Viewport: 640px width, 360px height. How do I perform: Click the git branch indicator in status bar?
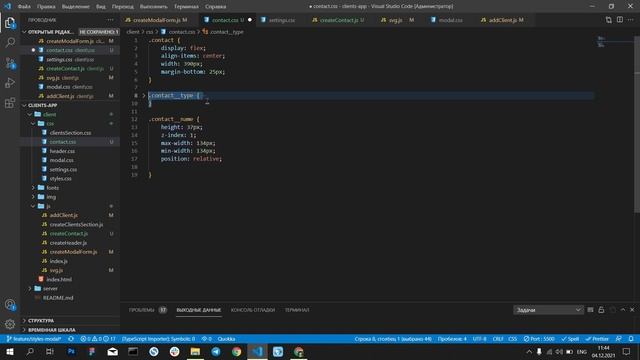pyautogui.click(x=34, y=339)
